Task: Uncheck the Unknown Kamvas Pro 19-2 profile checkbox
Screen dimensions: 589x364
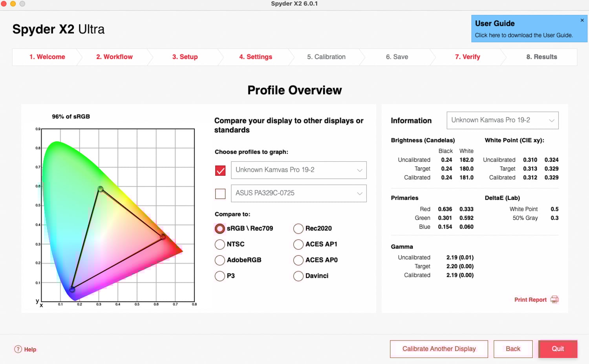Action: tap(220, 170)
